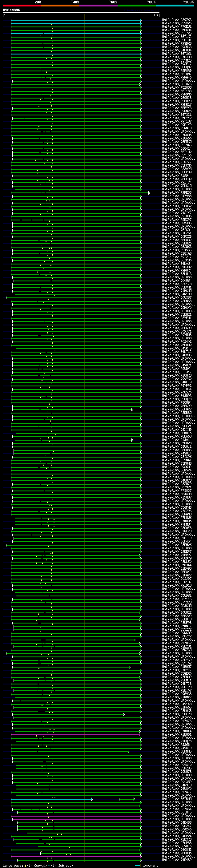Select label UniRef100_Q4D4B9
The height and width of the screenshot is (868, 197).
pos(177,860)
